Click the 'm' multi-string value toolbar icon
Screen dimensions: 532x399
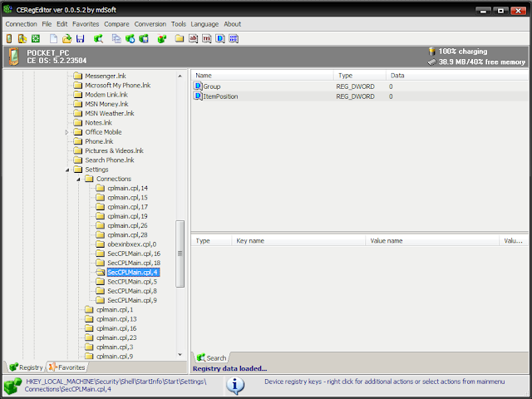[207, 39]
